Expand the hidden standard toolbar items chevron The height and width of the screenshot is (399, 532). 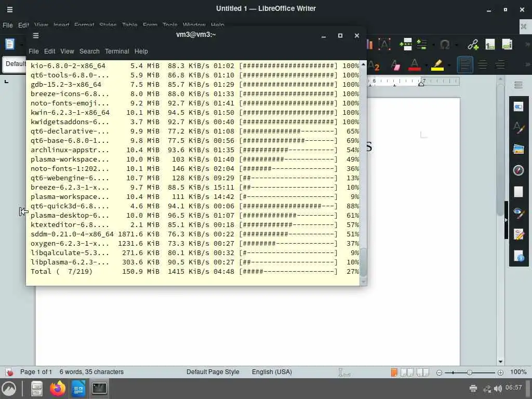(x=528, y=45)
